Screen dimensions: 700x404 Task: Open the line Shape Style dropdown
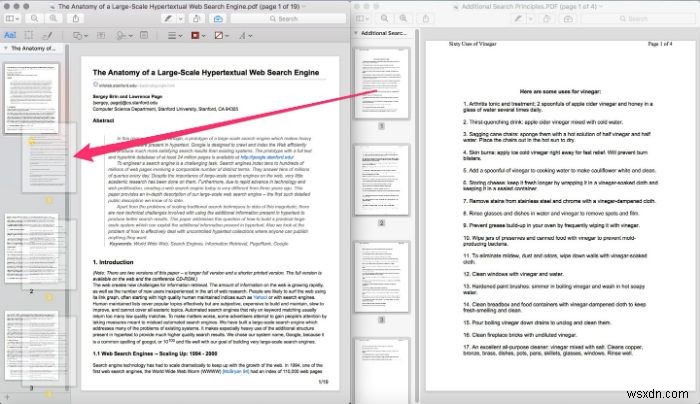point(175,35)
